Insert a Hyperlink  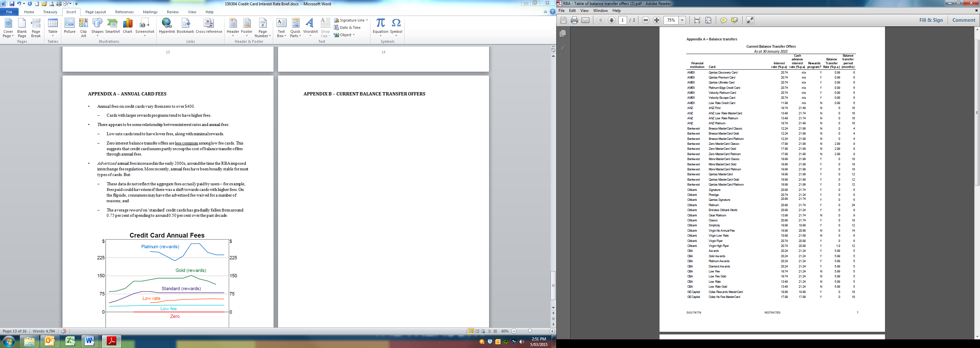[167, 26]
